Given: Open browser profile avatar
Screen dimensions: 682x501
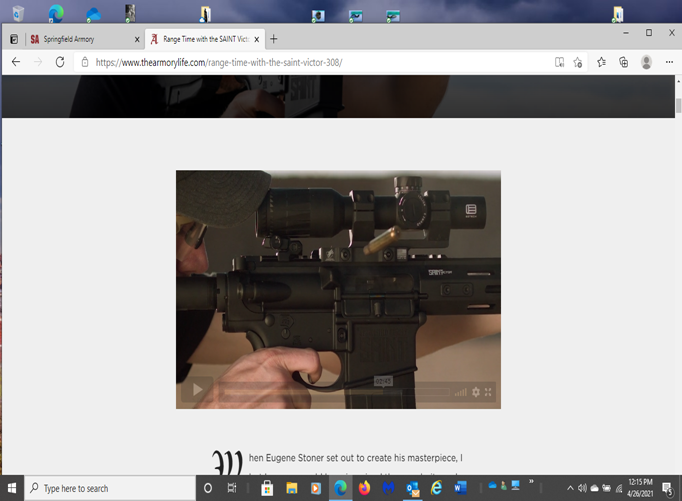Looking at the screenshot, I should pos(646,62).
